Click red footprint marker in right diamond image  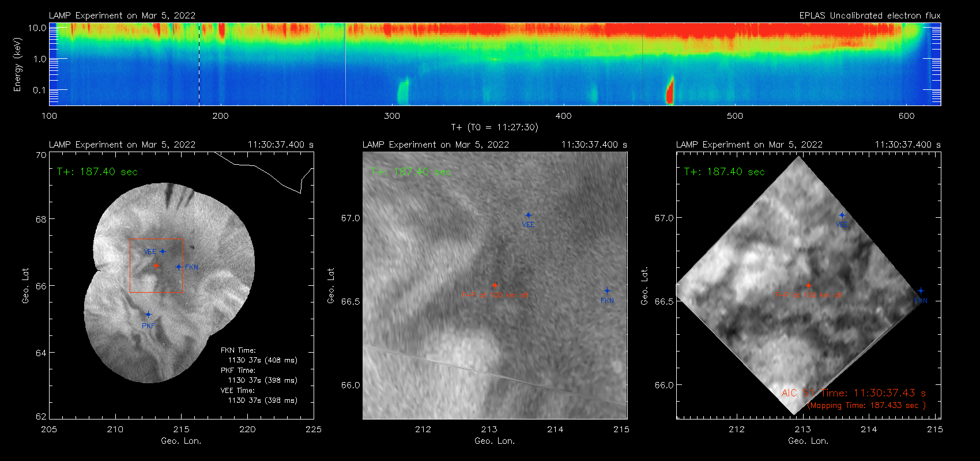(x=808, y=285)
